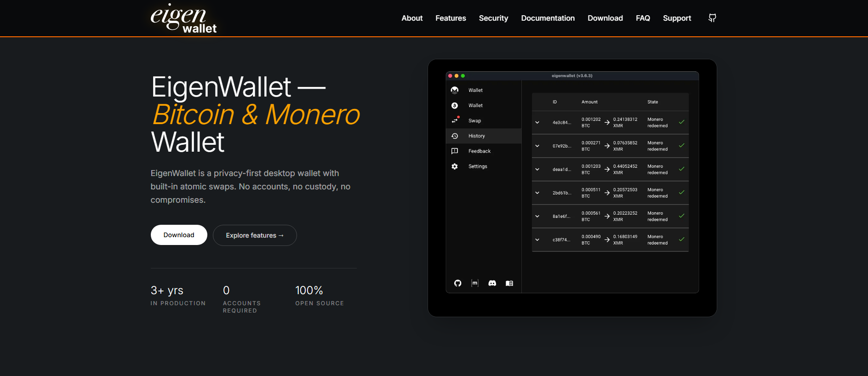Click the eigen wallet logo

(183, 18)
